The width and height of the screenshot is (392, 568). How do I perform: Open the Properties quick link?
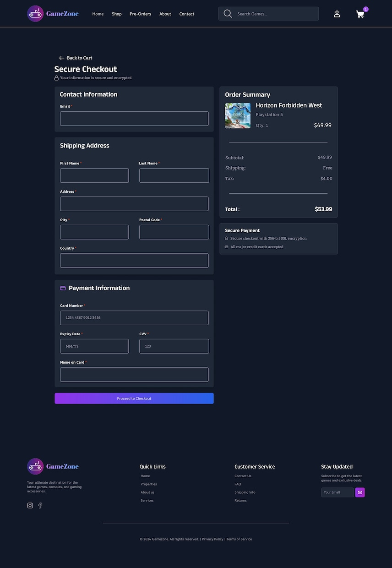tap(149, 484)
